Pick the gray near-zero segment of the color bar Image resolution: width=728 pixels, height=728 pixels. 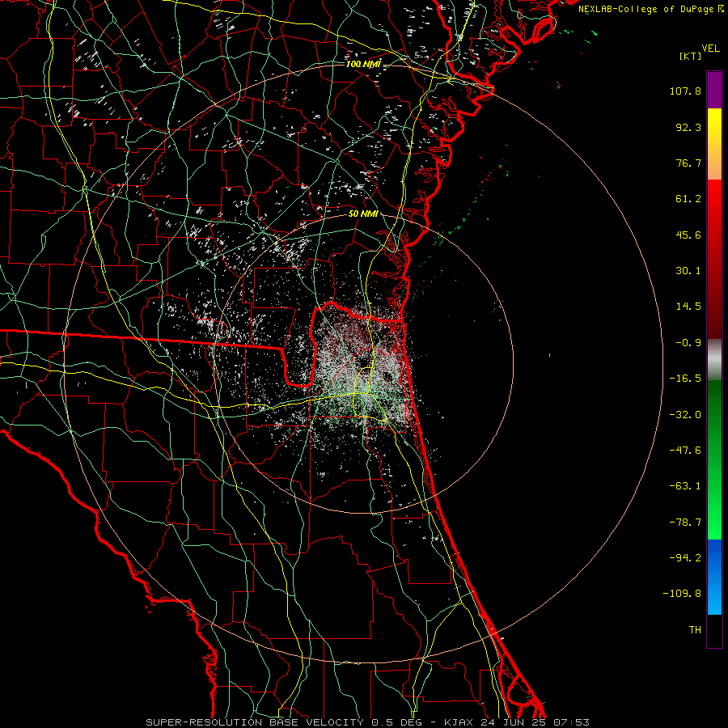pyautogui.click(x=714, y=358)
